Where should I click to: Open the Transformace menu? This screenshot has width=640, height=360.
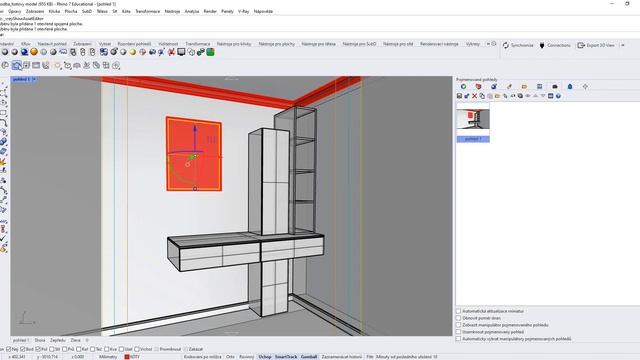pos(148,11)
